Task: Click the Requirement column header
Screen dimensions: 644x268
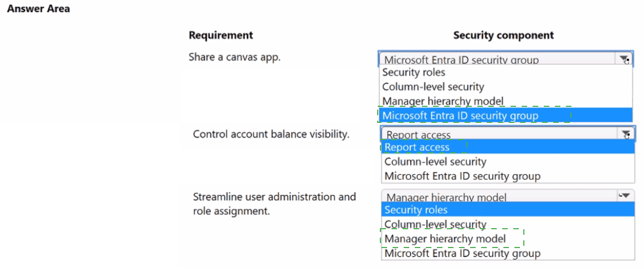Action: click(220, 35)
